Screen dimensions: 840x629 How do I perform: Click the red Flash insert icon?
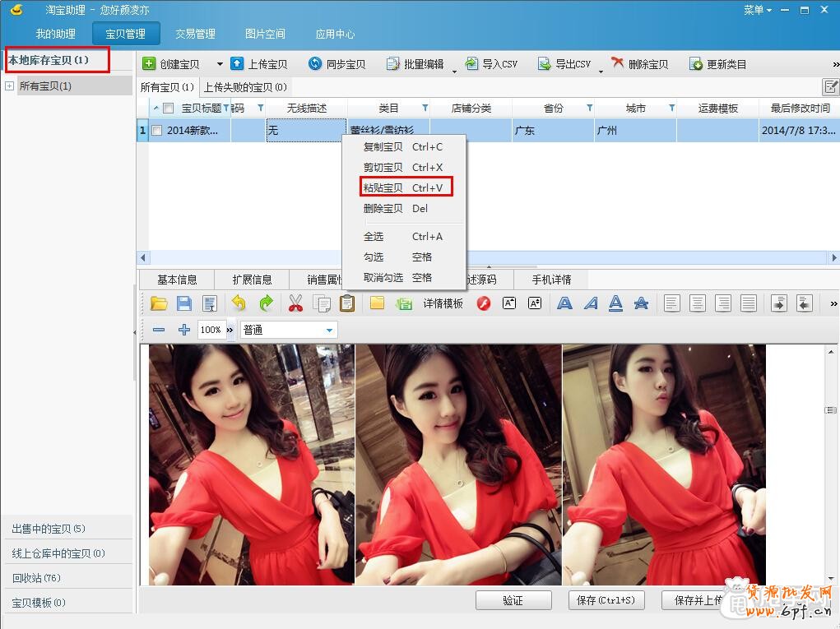[x=483, y=303]
